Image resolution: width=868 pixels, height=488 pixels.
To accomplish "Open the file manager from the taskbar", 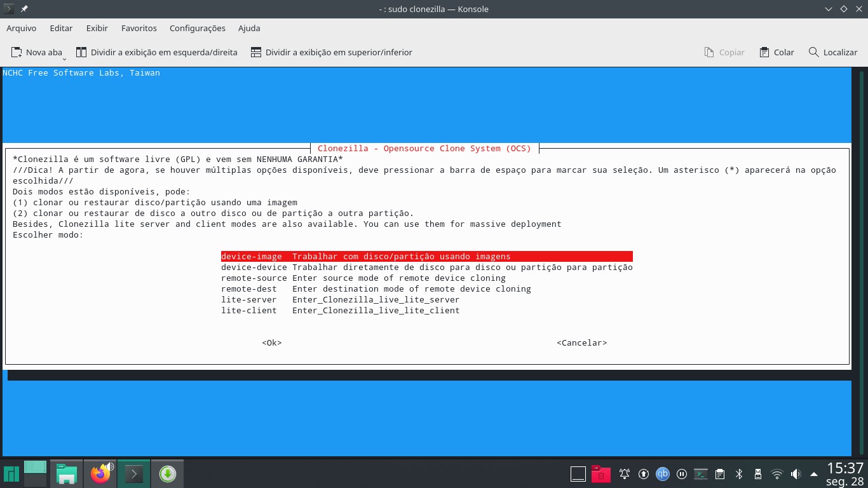I will 66,474.
